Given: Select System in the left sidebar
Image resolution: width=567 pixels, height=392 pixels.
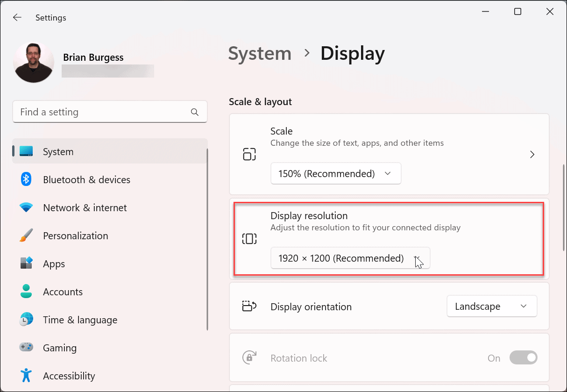Looking at the screenshot, I should pos(58,151).
